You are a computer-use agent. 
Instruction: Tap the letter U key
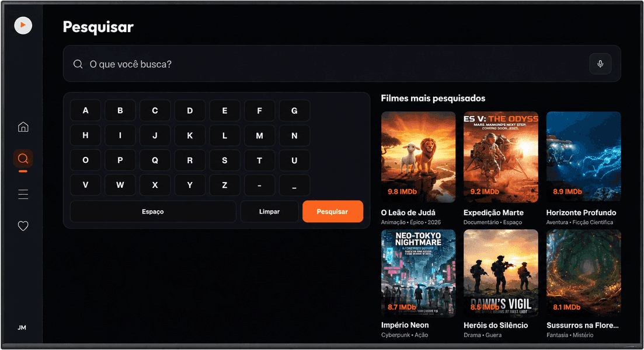(294, 160)
